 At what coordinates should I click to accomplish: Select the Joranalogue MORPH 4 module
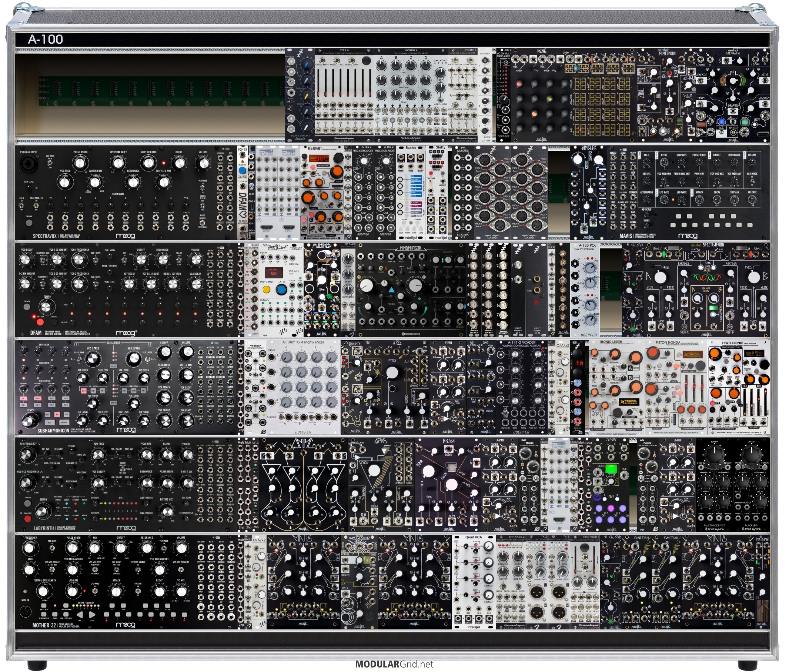(411, 95)
